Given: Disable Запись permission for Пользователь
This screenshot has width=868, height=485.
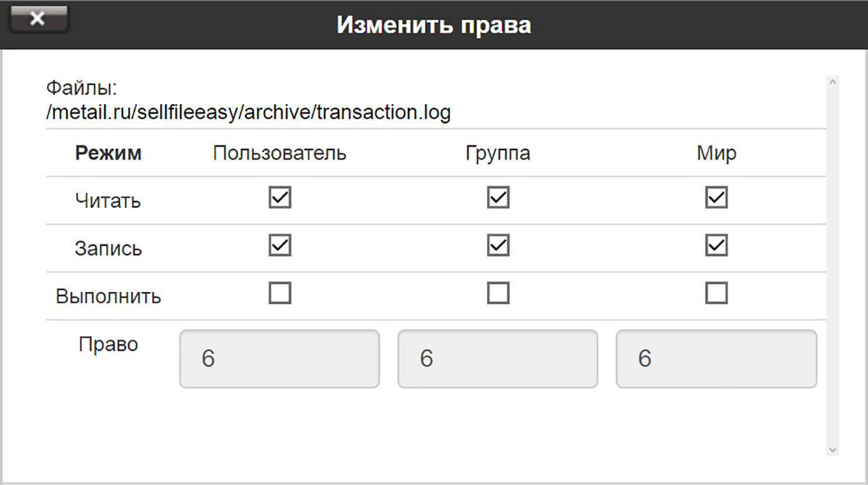Looking at the screenshot, I should (x=280, y=246).
